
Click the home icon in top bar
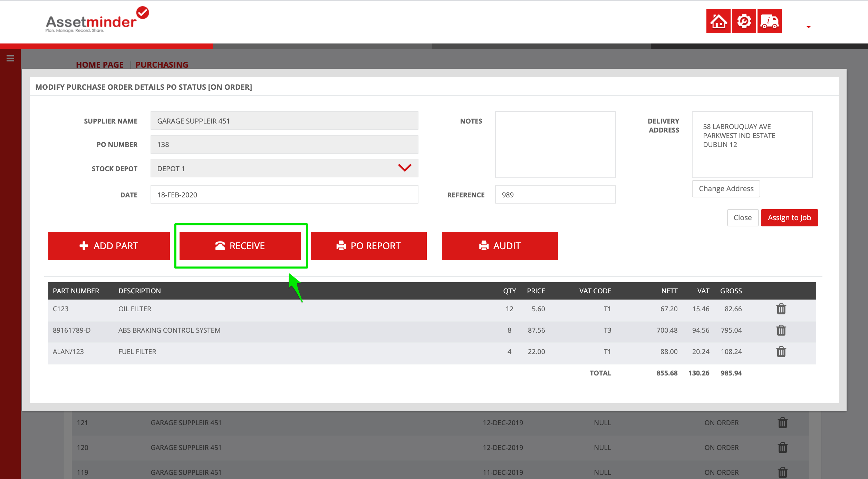[718, 21]
